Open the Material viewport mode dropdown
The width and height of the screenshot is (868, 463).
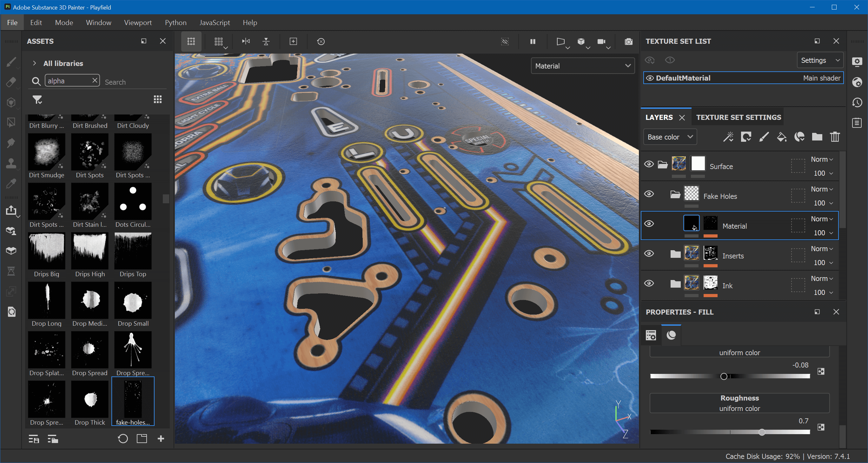[x=583, y=66]
